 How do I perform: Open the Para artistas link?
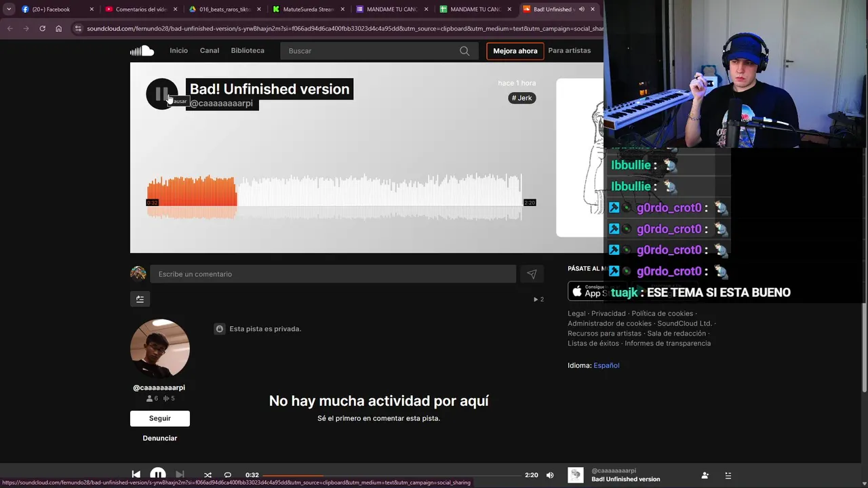569,51
